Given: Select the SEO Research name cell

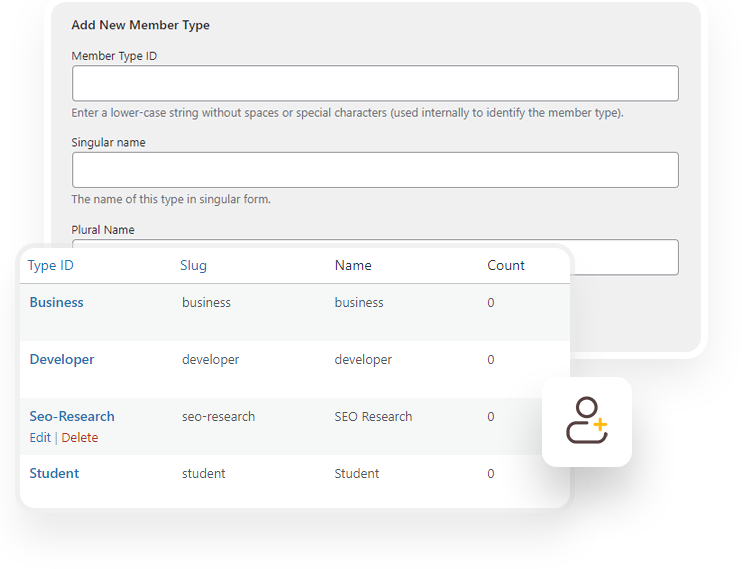Looking at the screenshot, I should [x=373, y=416].
